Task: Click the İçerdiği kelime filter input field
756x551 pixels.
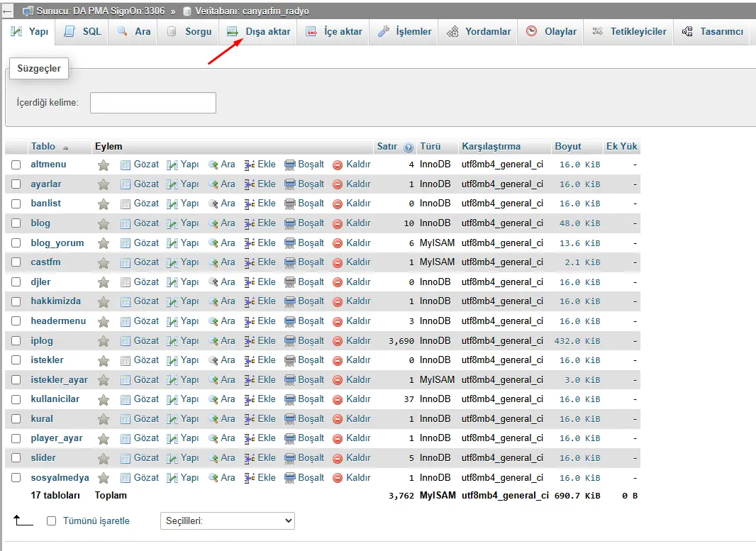Action: (152, 103)
